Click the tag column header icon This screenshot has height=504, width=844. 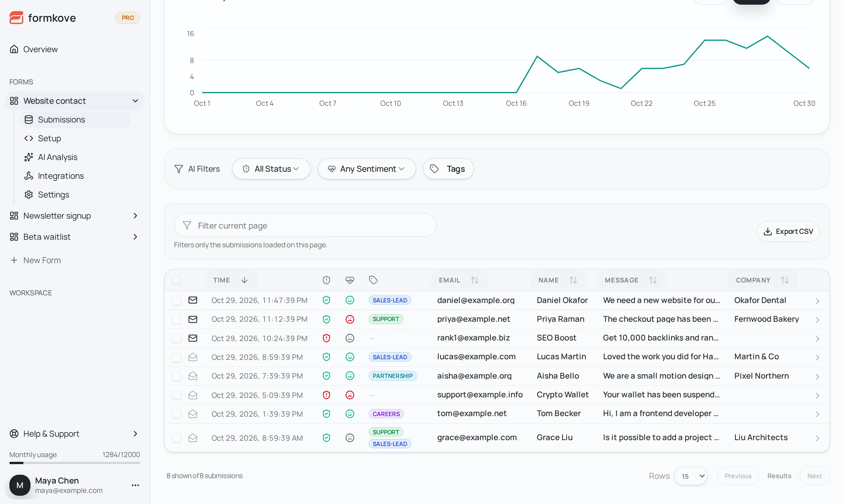pos(373,280)
